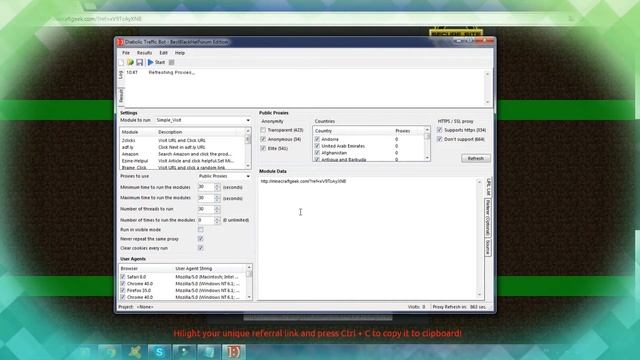Viewport: 640px width, 360px height.
Task: Click the Save project floppy icon
Action: (140, 62)
